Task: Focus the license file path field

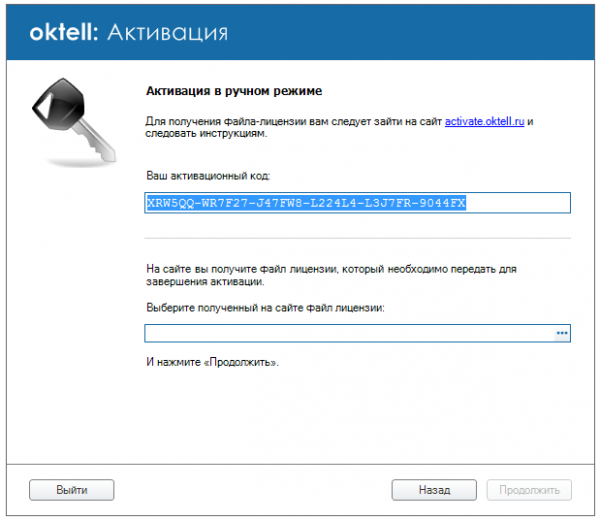Action: tap(348, 333)
